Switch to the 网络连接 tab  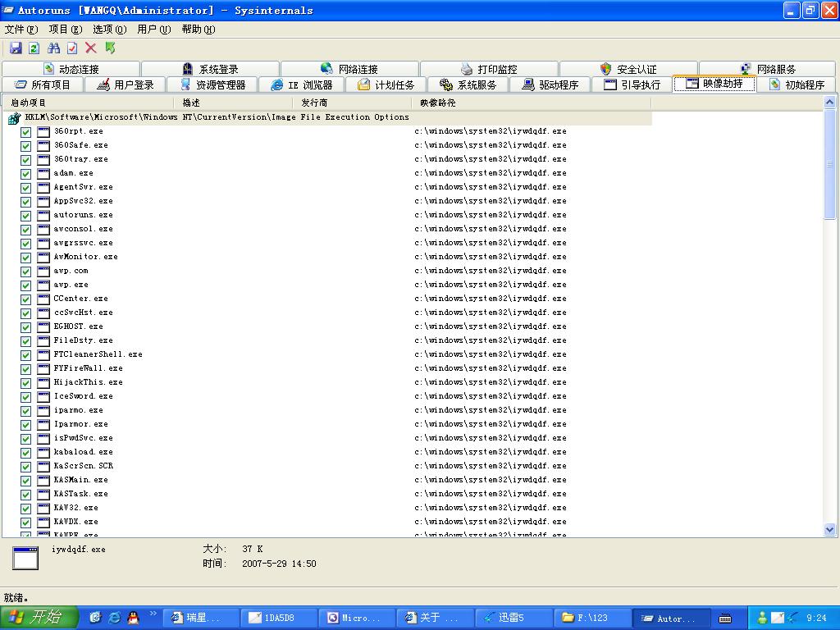349,69
